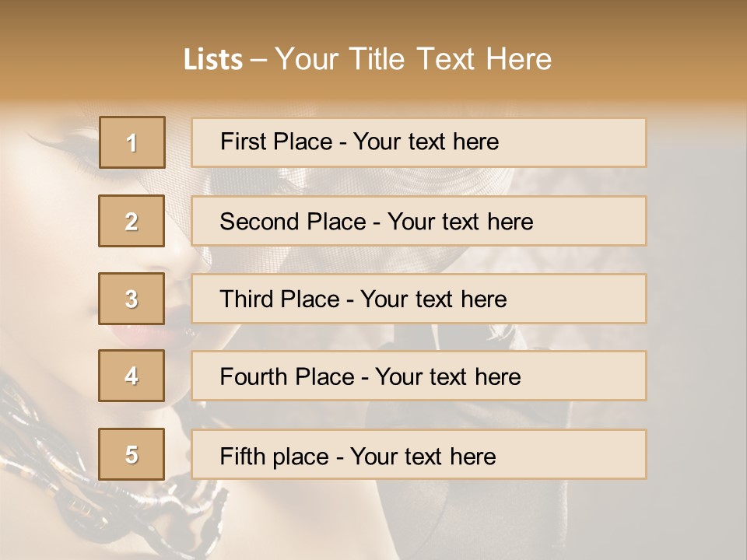The width and height of the screenshot is (747, 560).
Task: Click the number 1 box
Action: [x=132, y=142]
